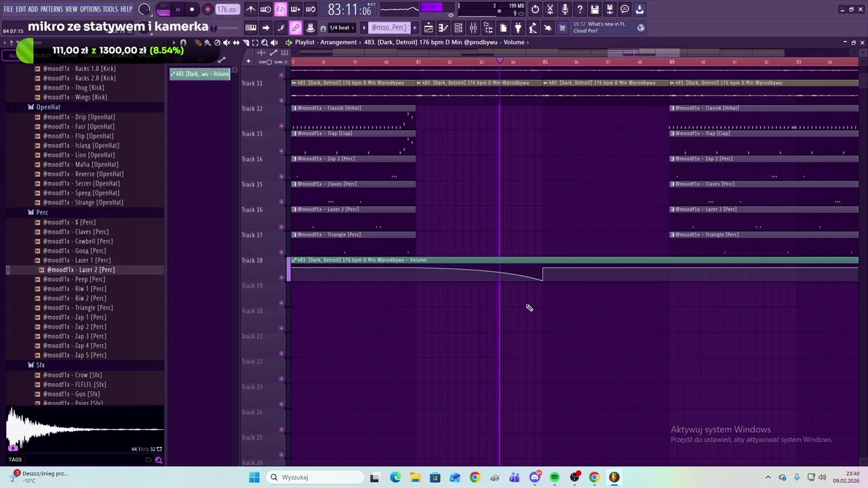The width and height of the screenshot is (868, 488).
Task: Select the playback speaker tool in playlist
Action: tap(274, 42)
